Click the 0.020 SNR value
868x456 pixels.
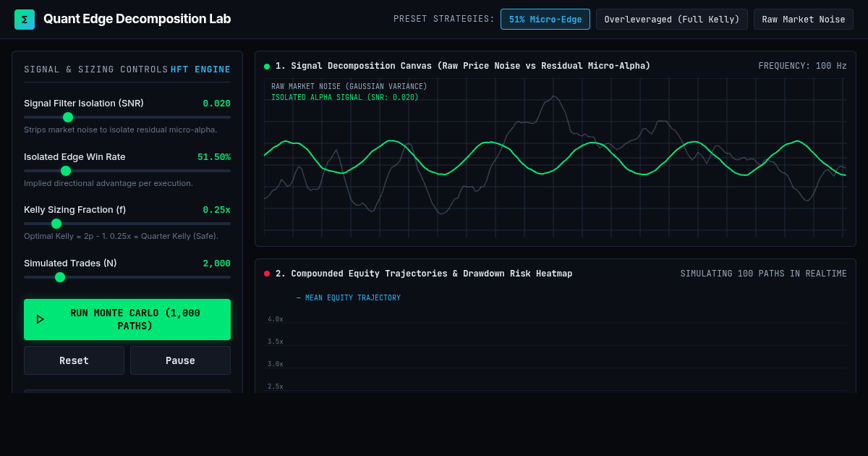pos(216,104)
